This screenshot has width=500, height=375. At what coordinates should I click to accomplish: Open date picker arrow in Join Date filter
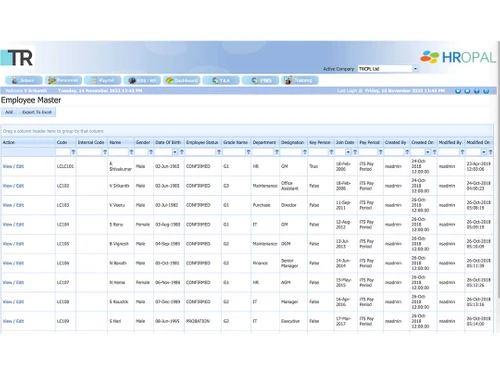pyautogui.click(x=348, y=152)
